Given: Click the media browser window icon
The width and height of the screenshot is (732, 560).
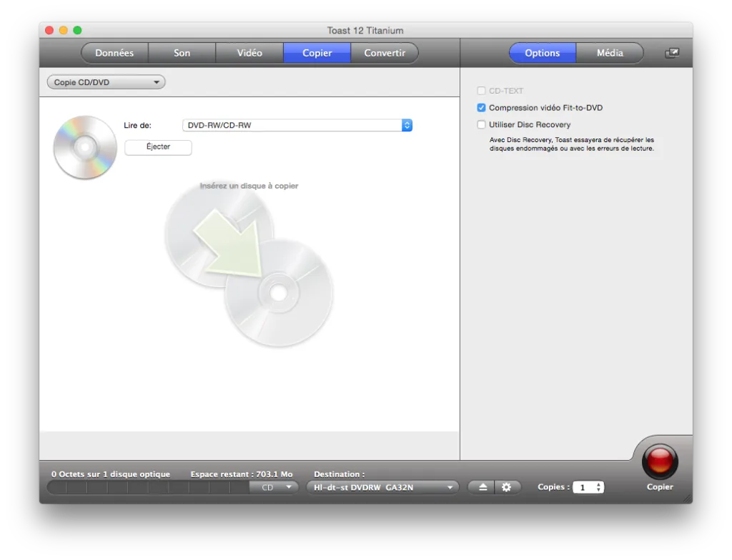Looking at the screenshot, I should [x=671, y=53].
